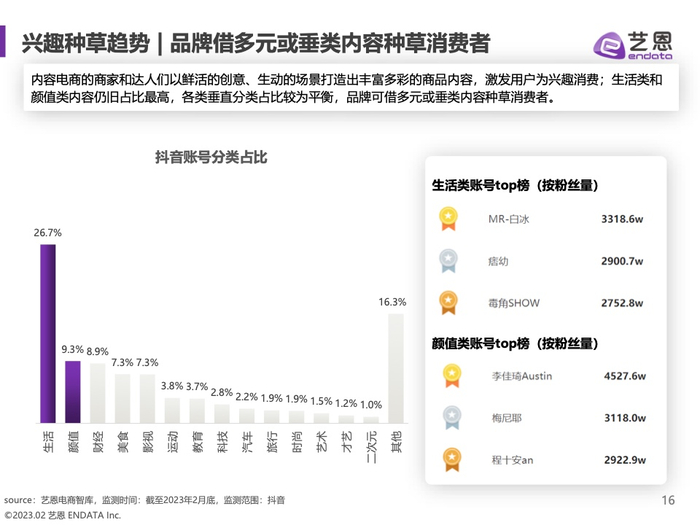Click the 2.2% data label
The height and width of the screenshot is (525, 700).
click(x=246, y=397)
